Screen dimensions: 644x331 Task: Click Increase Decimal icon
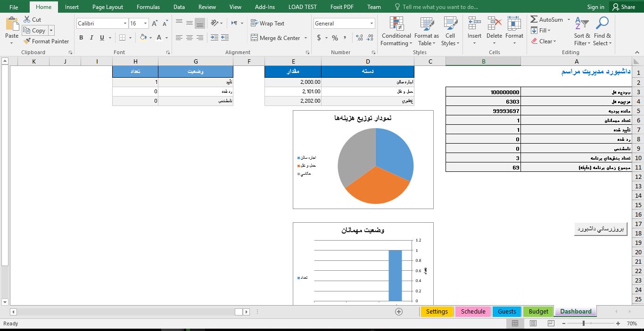pos(360,38)
